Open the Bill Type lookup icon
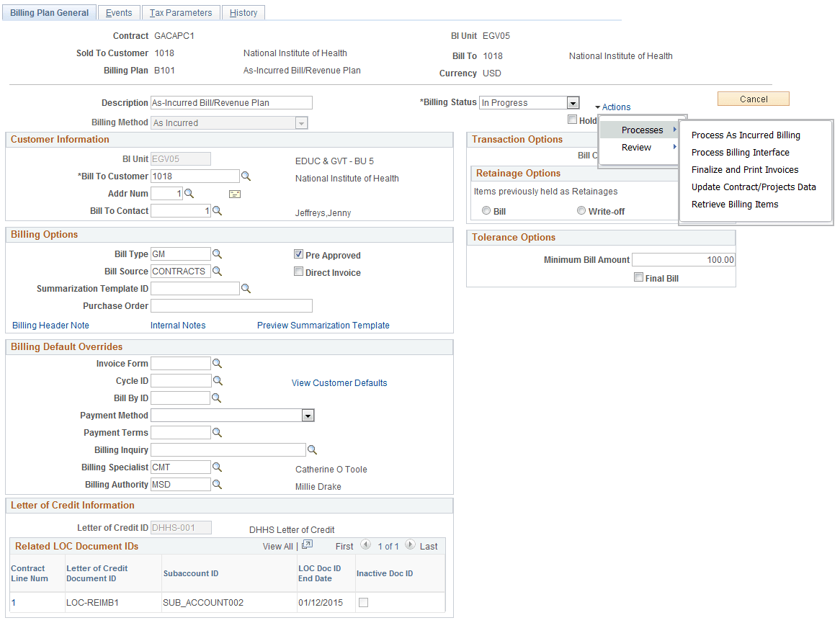Image resolution: width=840 pixels, height=623 pixels. click(x=217, y=254)
